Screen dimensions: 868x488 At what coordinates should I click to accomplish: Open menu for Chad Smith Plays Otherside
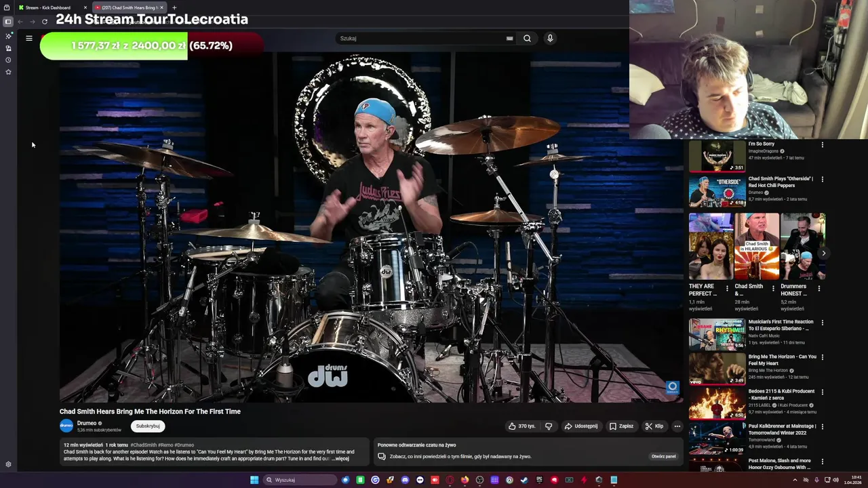tap(823, 180)
